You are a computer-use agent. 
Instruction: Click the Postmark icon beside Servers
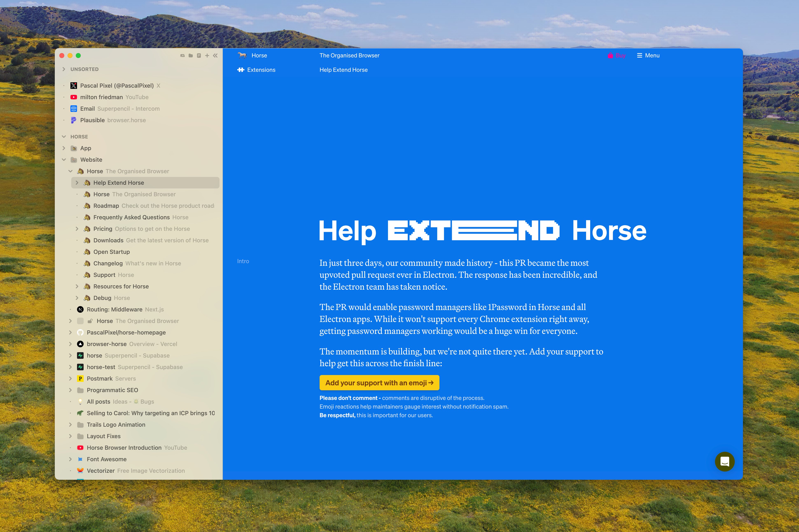point(80,378)
